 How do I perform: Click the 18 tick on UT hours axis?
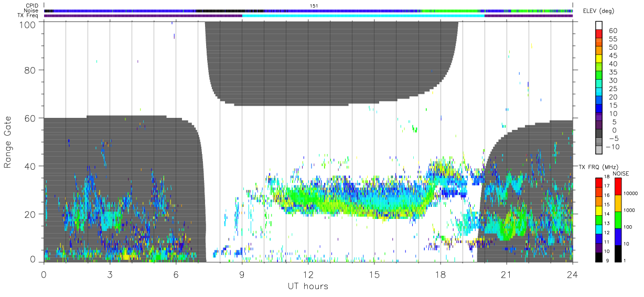point(441,274)
